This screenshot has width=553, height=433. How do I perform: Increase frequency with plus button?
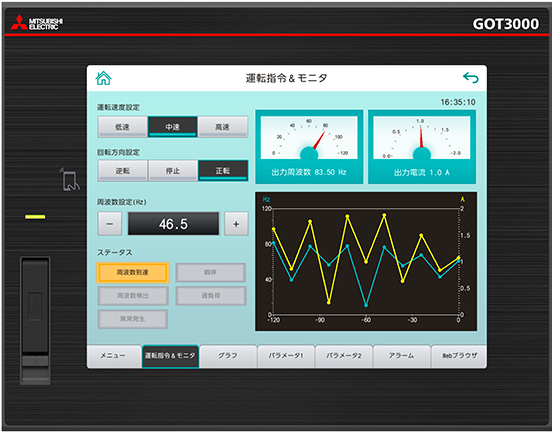coord(236,224)
